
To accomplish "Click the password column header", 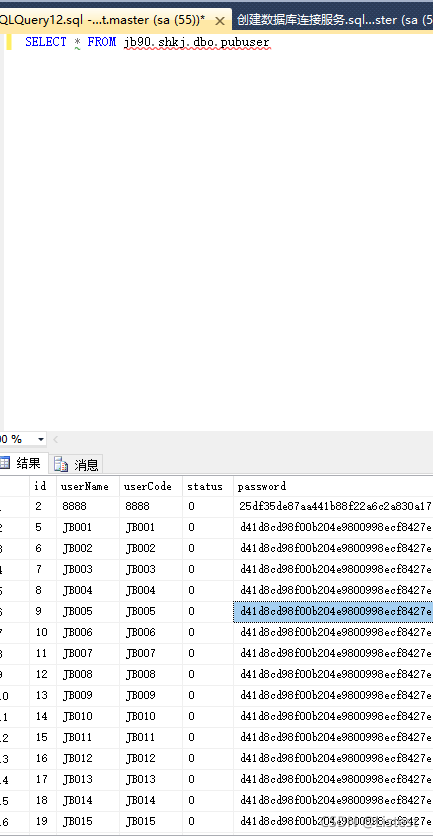I will click(x=333, y=486).
